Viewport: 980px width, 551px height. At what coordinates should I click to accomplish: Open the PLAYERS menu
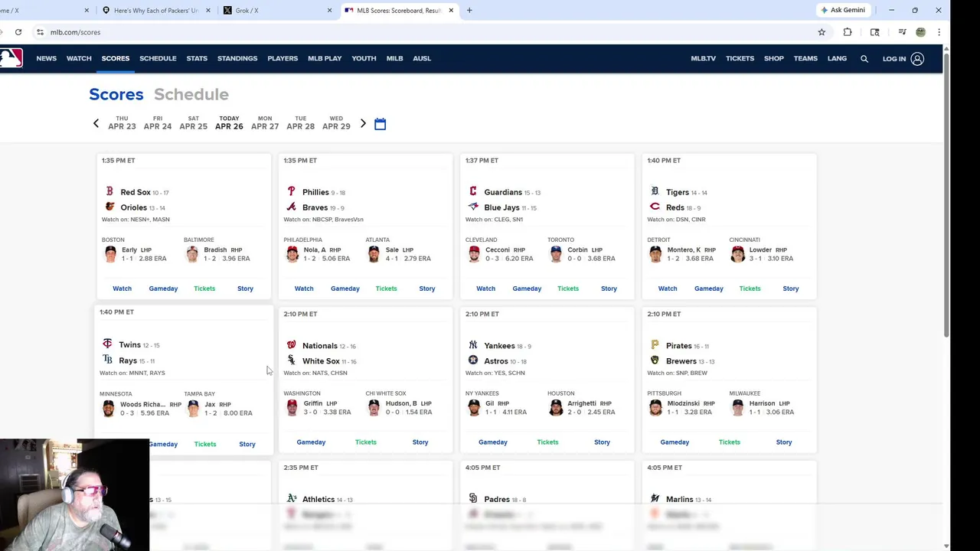click(283, 58)
